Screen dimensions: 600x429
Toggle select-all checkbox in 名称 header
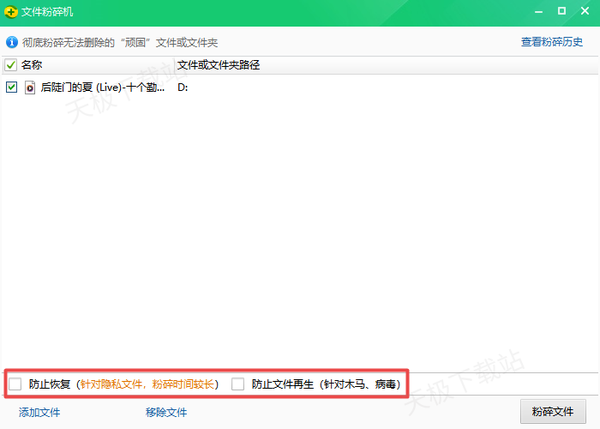11,65
